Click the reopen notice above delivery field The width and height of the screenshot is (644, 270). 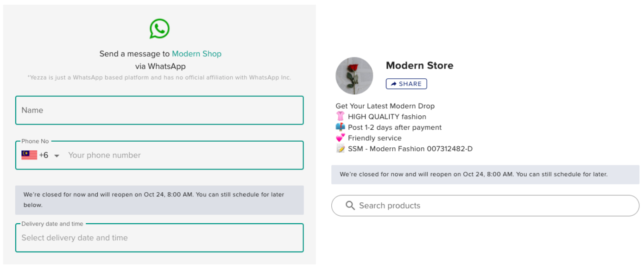pyautogui.click(x=159, y=200)
